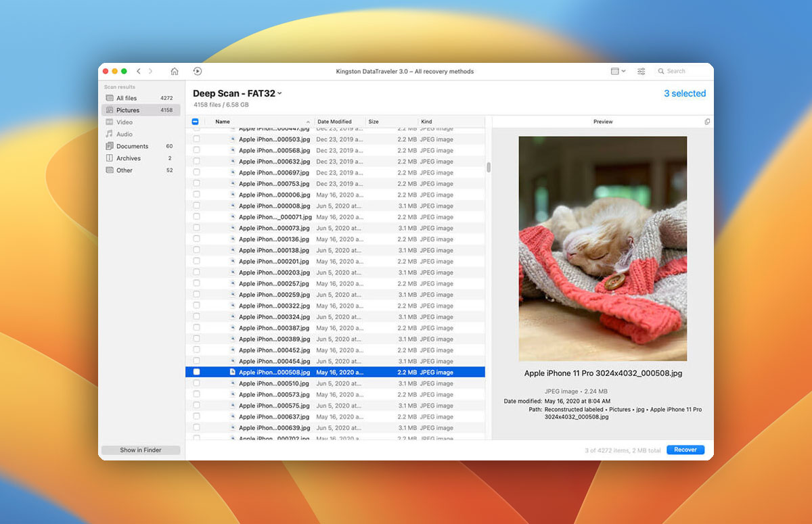Click the view mode icon in toolbar
The height and width of the screenshot is (524, 812).
614,71
